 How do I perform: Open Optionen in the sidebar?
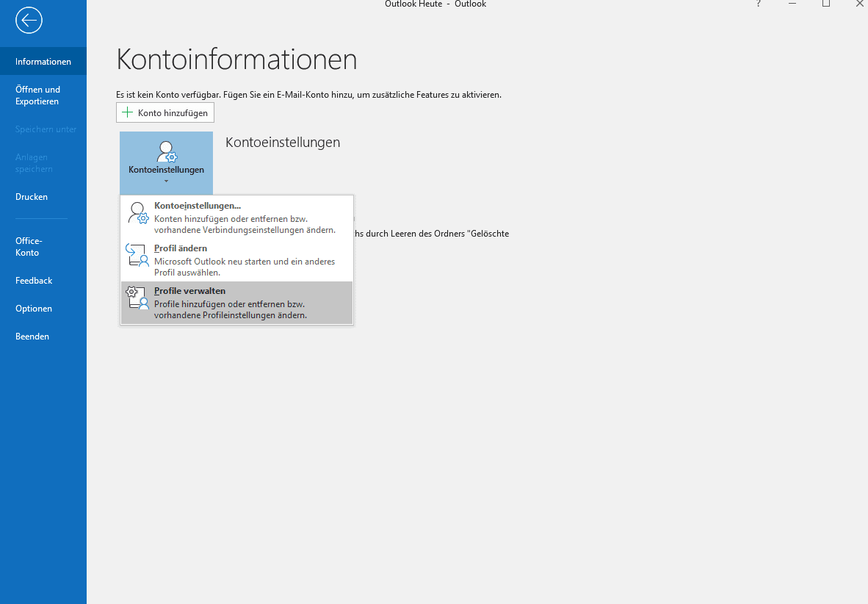pyautogui.click(x=43, y=309)
